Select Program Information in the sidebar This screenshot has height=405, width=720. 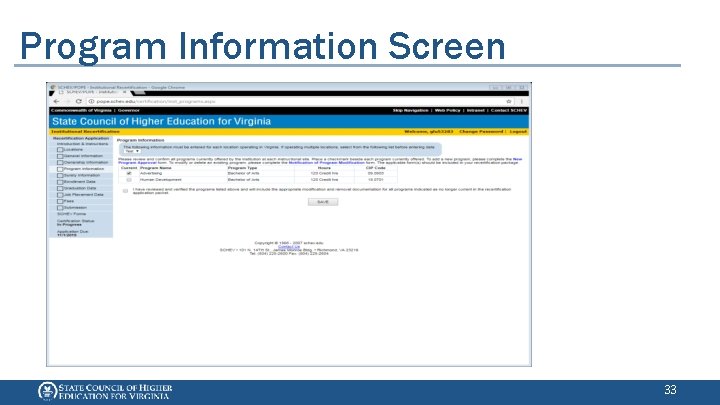[84, 169]
